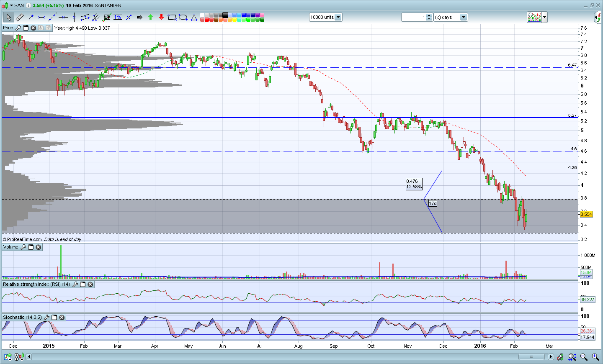Click the bar spacing icon near scrollbar
This screenshot has width=603, height=364.
561,357
